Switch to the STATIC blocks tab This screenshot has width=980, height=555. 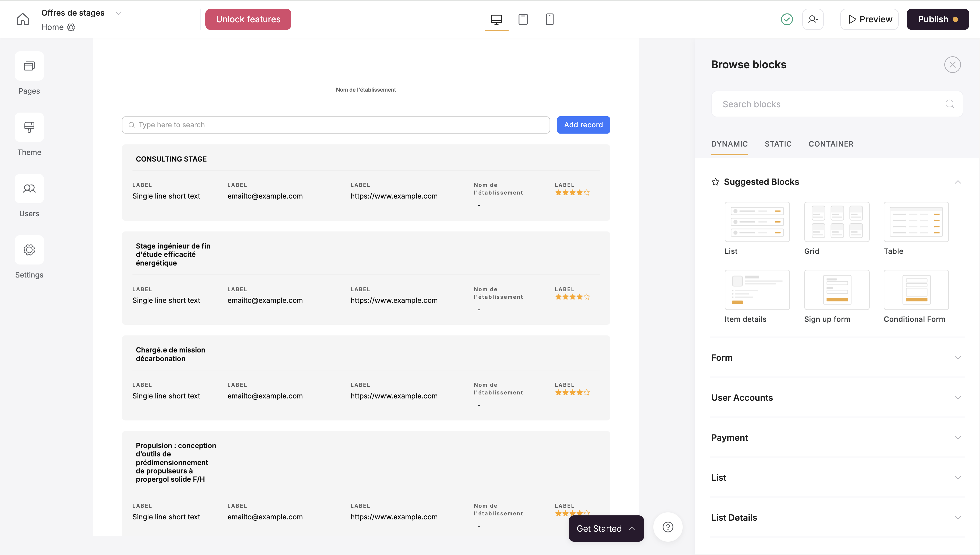click(778, 144)
